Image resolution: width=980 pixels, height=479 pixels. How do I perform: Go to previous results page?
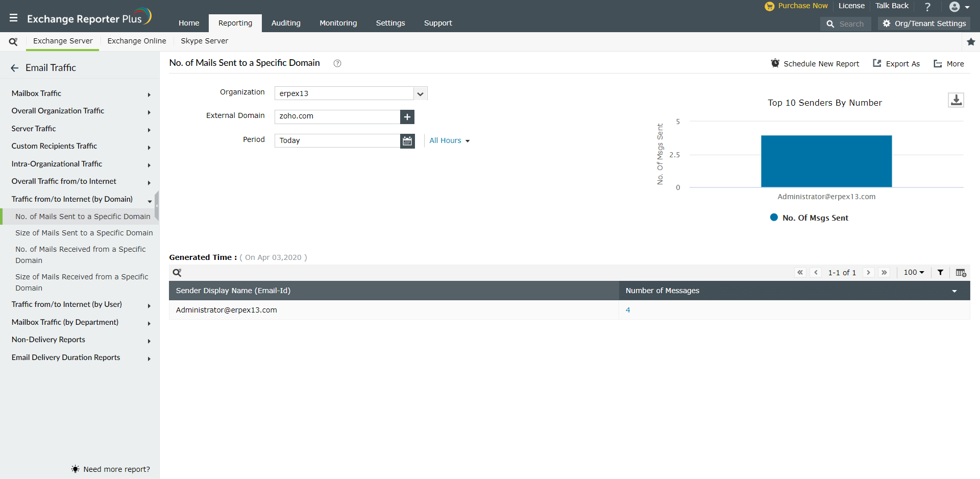816,273
